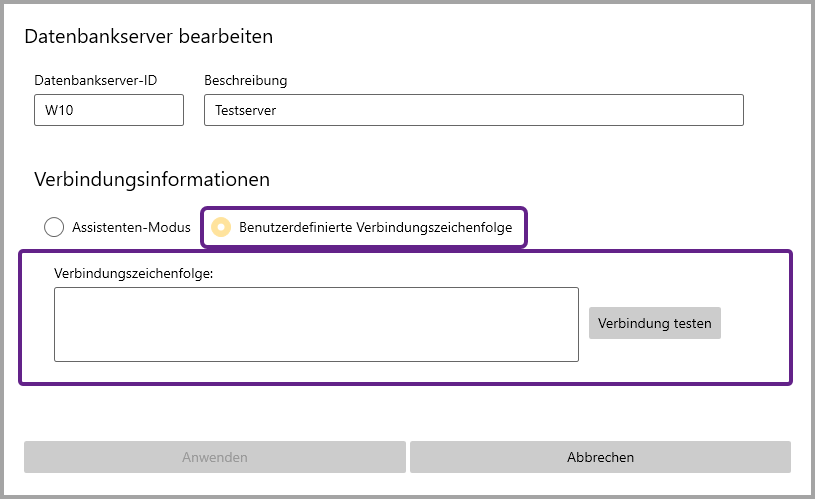Click the Datenbankserver bearbeiten dialog title
815x499 pixels.
pos(148,37)
